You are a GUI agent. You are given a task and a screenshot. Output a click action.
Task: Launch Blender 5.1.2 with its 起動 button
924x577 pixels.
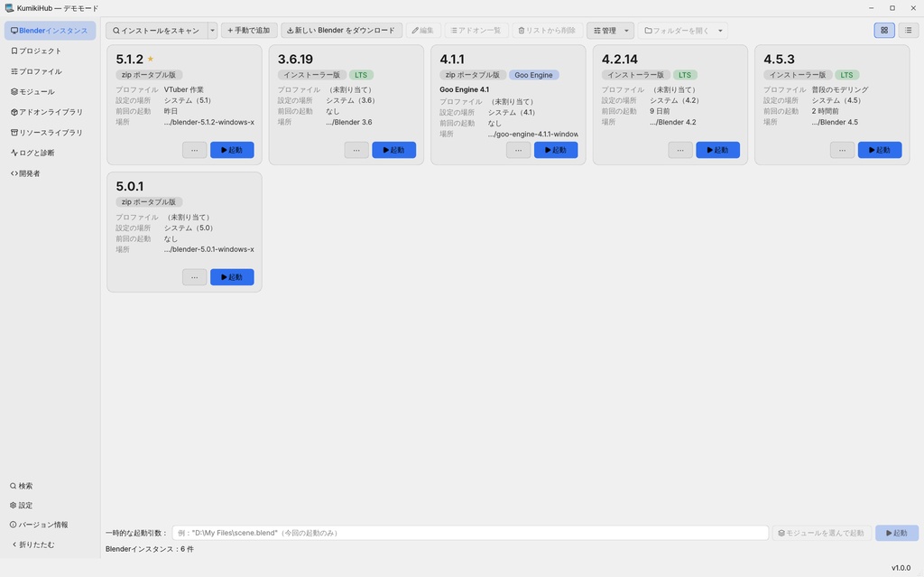[232, 150]
